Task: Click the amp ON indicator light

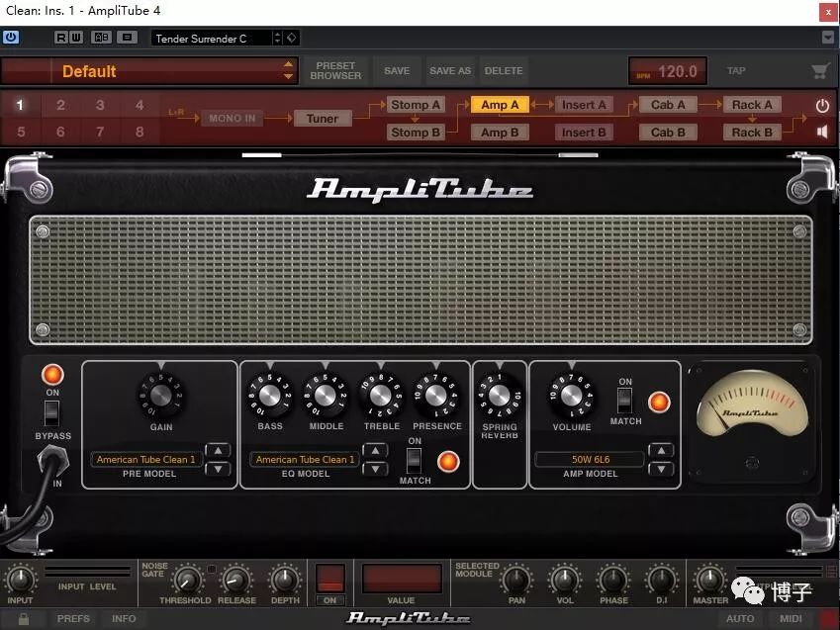Action: (52, 375)
